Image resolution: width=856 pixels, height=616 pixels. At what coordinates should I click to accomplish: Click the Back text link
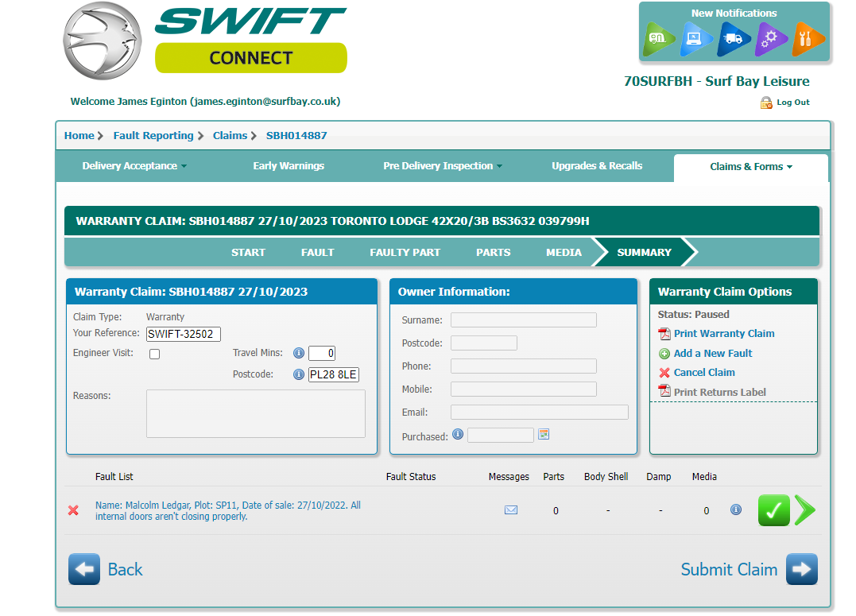tap(125, 570)
